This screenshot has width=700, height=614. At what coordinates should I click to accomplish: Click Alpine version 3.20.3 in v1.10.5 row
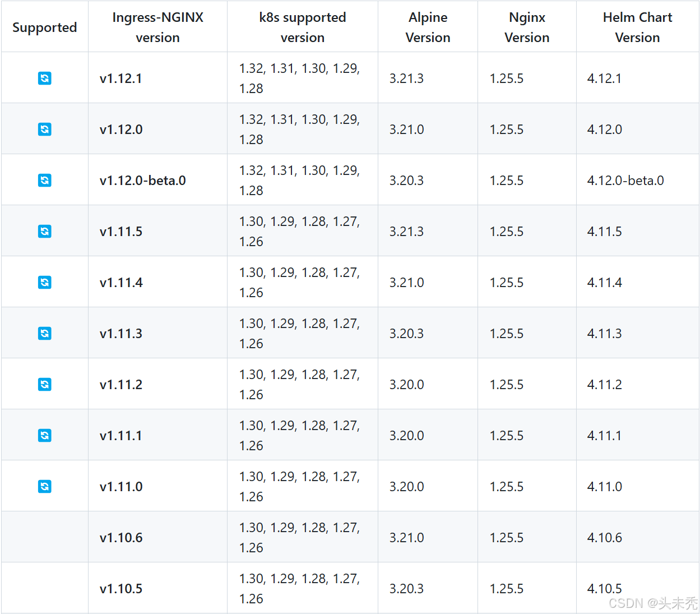point(406,589)
